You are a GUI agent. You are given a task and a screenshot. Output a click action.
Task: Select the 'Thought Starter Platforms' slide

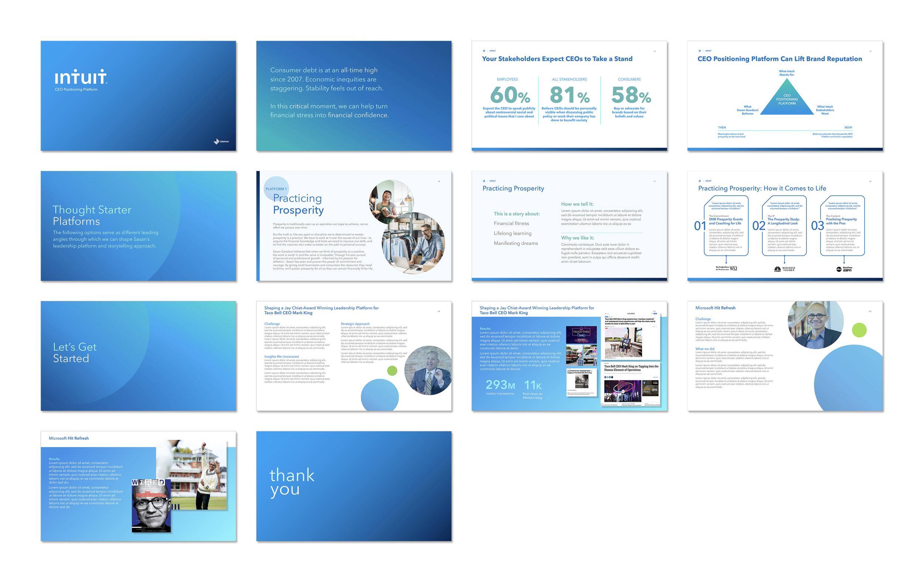(x=138, y=226)
